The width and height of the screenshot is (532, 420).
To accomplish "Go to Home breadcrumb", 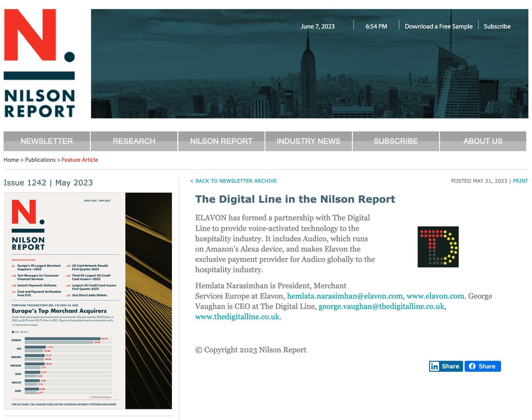I will [11, 159].
